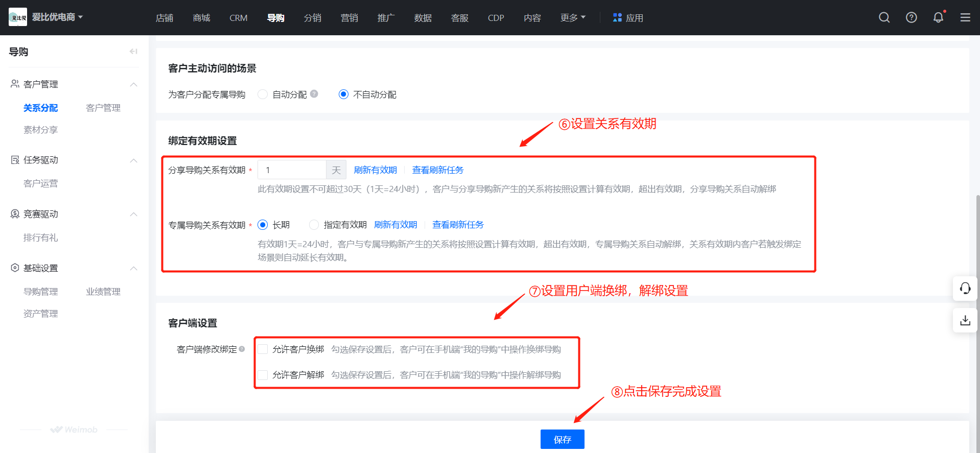
Task: Collapse the 客户管理 sidebar group
Action: pos(134,84)
